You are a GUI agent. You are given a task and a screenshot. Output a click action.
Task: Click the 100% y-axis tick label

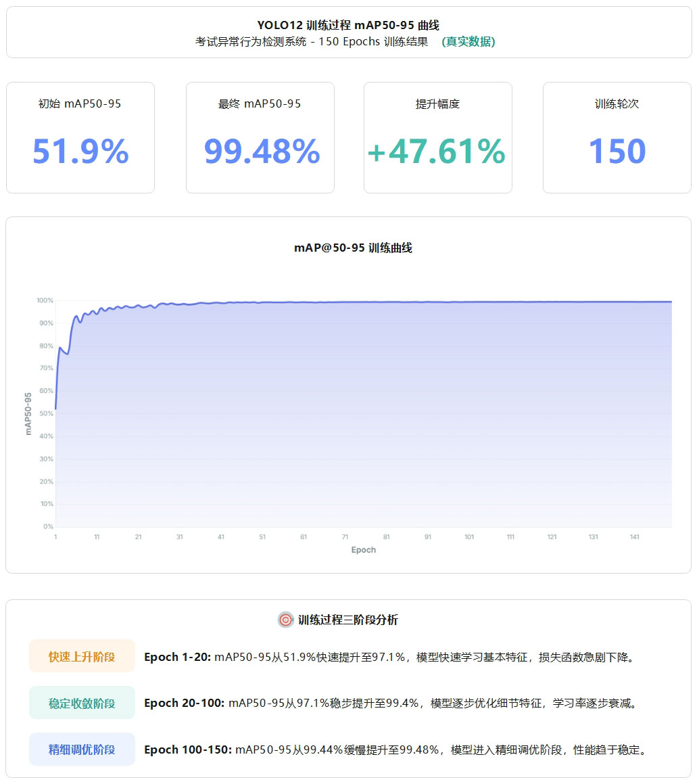tap(45, 300)
